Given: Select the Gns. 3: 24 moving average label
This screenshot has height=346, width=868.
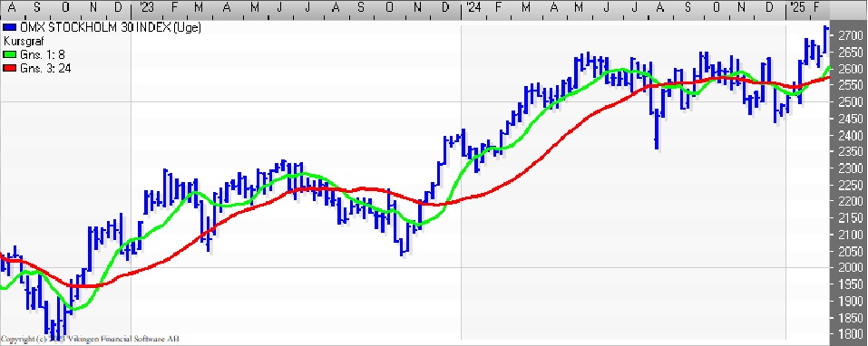Looking at the screenshot, I should pos(45,69).
